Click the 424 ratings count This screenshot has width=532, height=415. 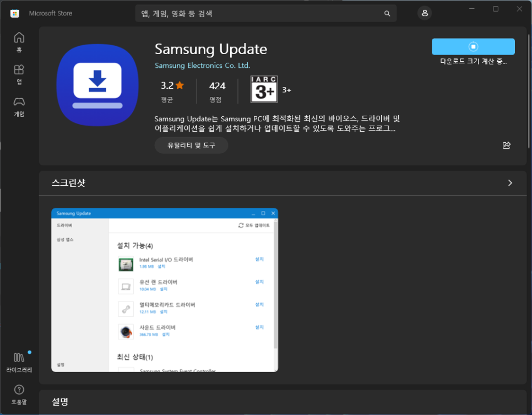click(217, 86)
